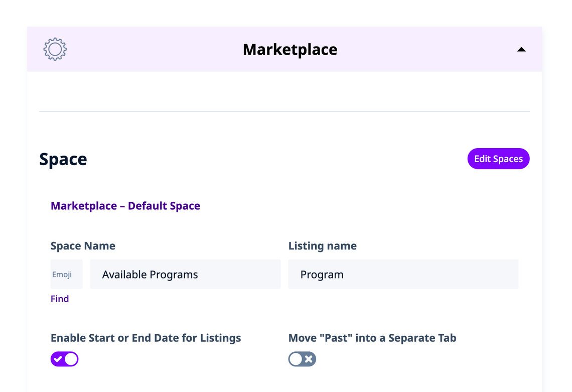The height and width of the screenshot is (392, 572).
Task: Select the Marketplace – Default Space heading
Action: [125, 206]
